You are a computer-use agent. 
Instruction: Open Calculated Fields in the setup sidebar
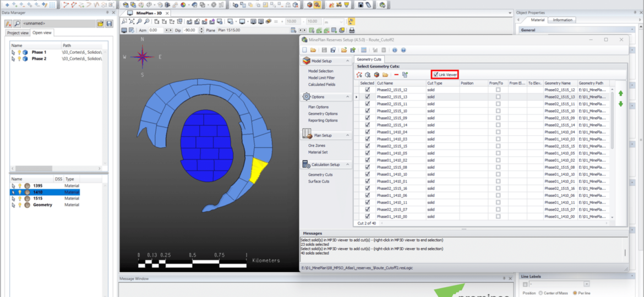(x=321, y=85)
